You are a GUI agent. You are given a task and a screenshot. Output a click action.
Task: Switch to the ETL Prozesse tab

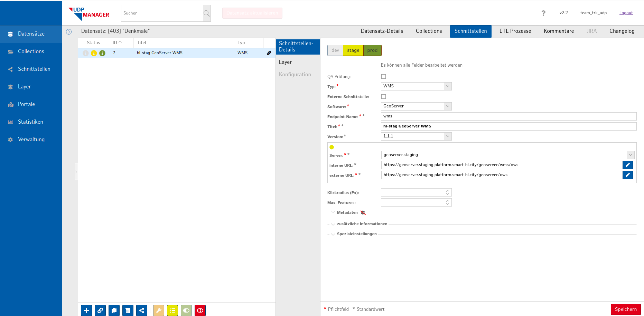tap(515, 31)
